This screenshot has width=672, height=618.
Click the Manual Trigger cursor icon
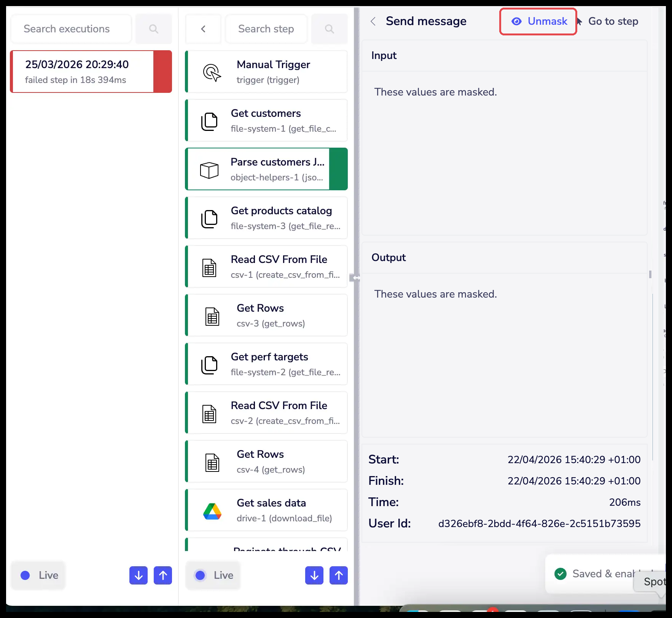point(212,72)
